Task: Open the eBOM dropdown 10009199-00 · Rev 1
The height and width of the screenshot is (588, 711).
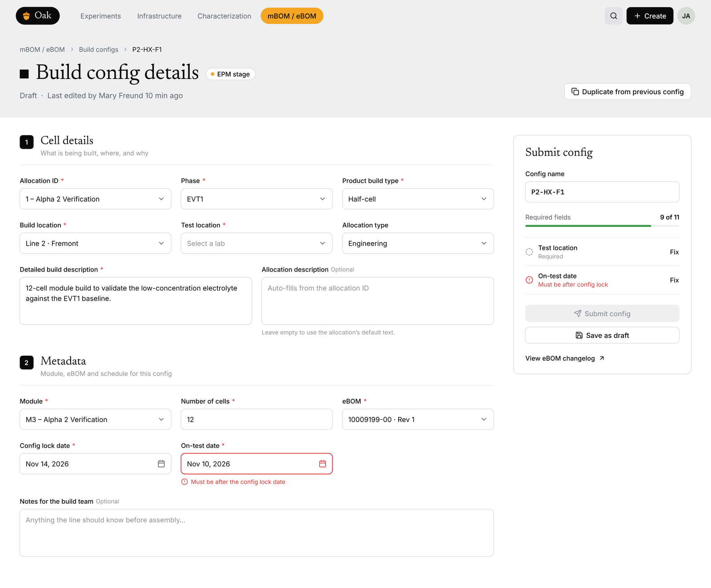Action: pyautogui.click(x=418, y=419)
